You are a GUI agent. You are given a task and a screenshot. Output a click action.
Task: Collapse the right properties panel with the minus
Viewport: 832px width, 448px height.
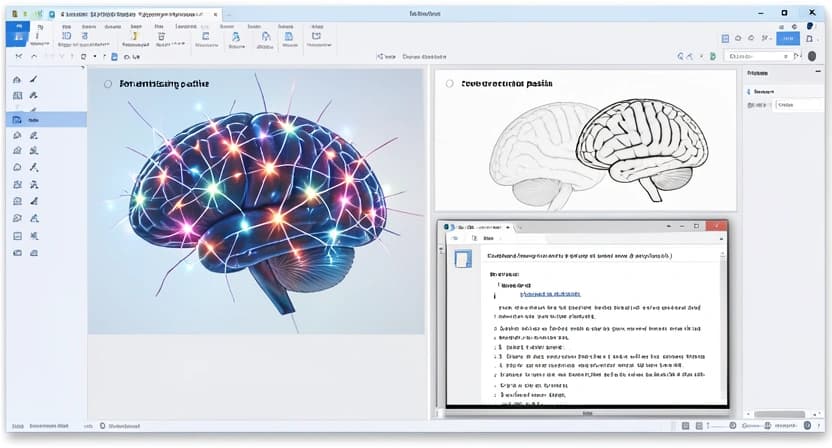coord(818,72)
